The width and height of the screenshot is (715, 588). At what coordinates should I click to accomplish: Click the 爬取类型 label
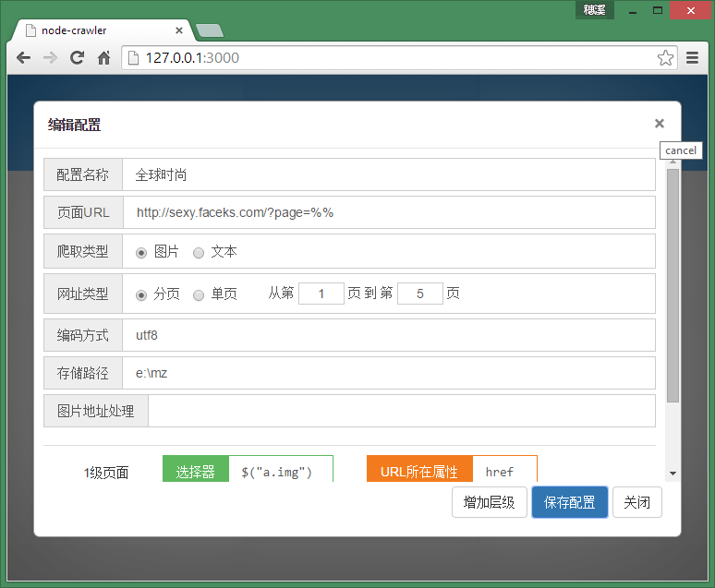82,251
